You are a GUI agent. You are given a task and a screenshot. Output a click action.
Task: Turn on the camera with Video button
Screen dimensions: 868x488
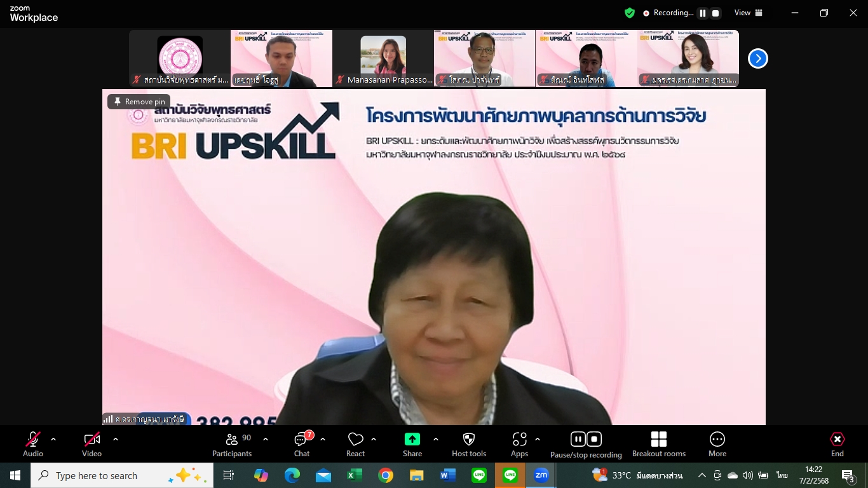click(92, 444)
